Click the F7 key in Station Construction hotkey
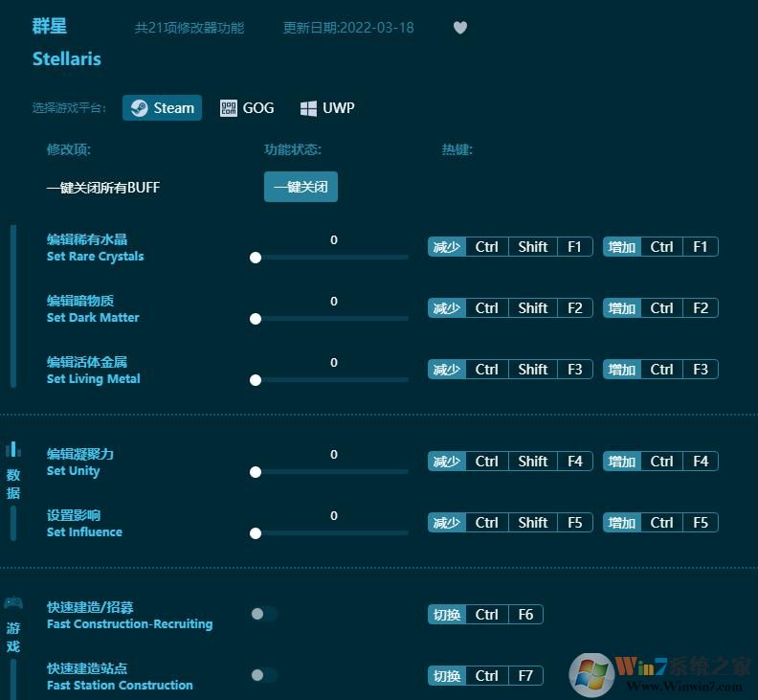The image size is (758, 700). pos(525,676)
